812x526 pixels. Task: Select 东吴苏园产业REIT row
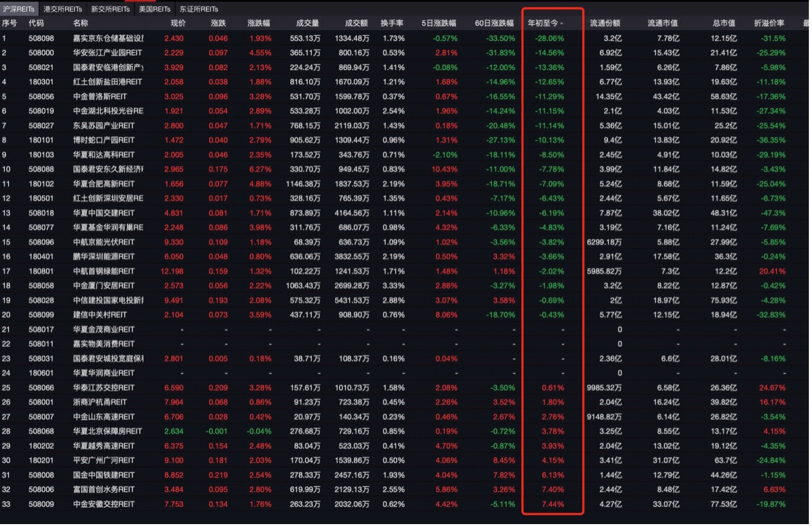tap(405, 126)
